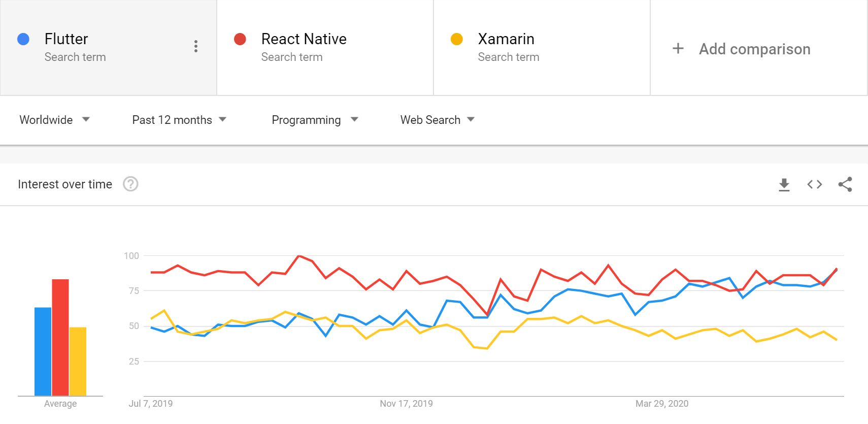Click the plus icon to add comparison
The width and height of the screenshot is (868, 424).
coord(678,49)
